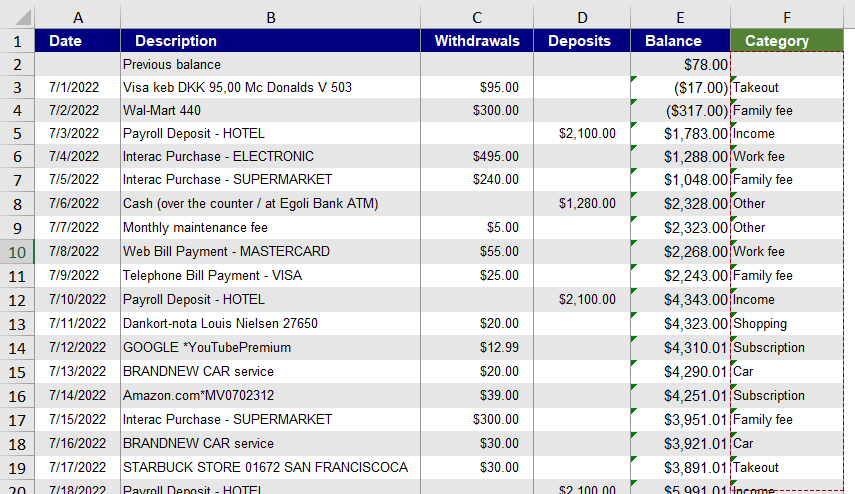
Task: Select the 7/4/2022 date cell
Action: coord(78,156)
